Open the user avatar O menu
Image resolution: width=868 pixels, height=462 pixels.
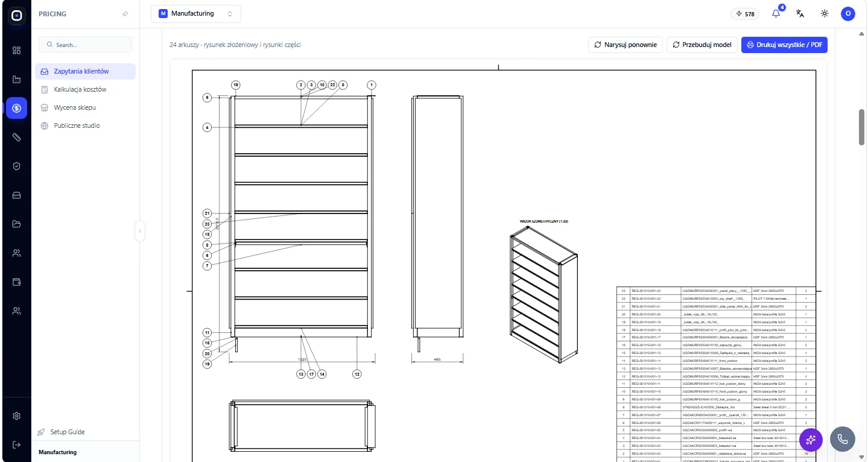pyautogui.click(x=848, y=13)
